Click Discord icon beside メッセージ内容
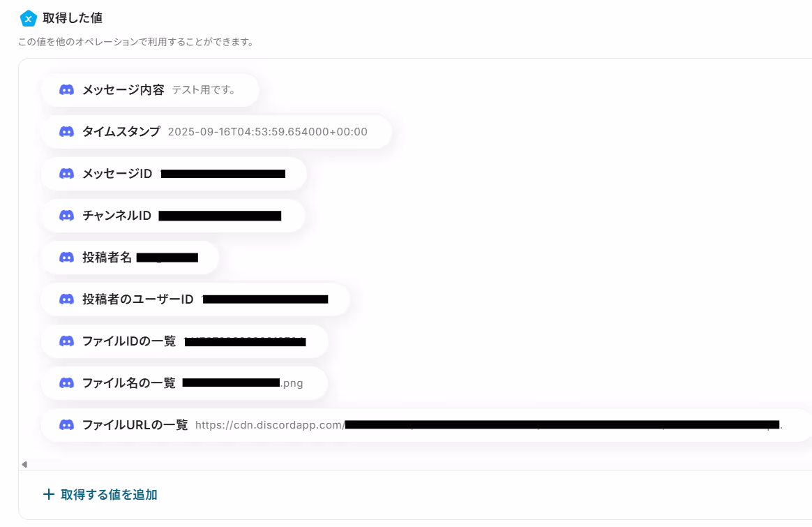 point(66,89)
